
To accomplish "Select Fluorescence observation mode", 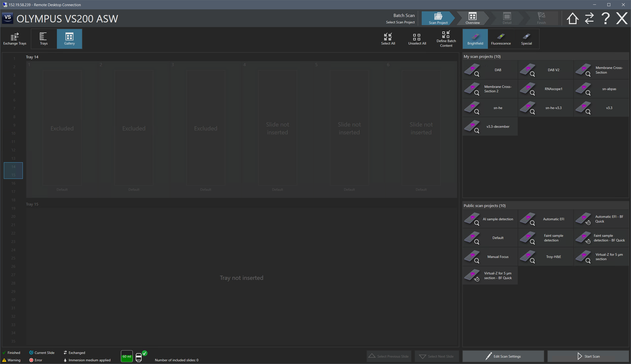I will point(501,39).
